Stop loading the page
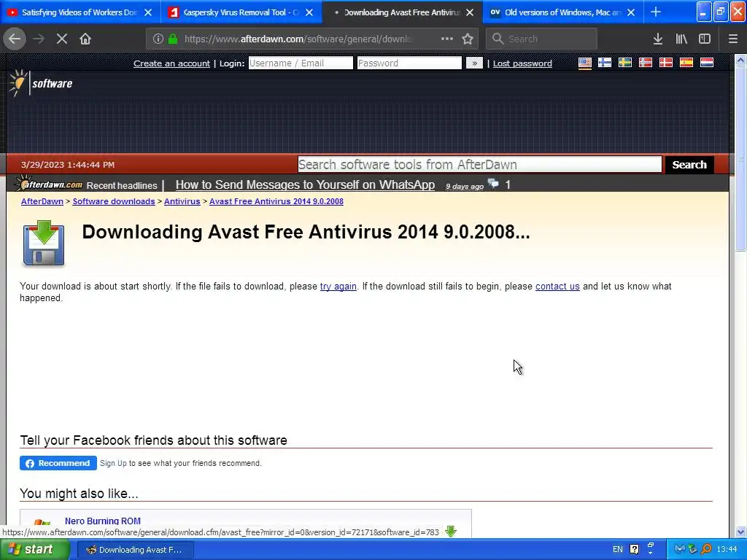The image size is (747, 560). click(x=61, y=39)
